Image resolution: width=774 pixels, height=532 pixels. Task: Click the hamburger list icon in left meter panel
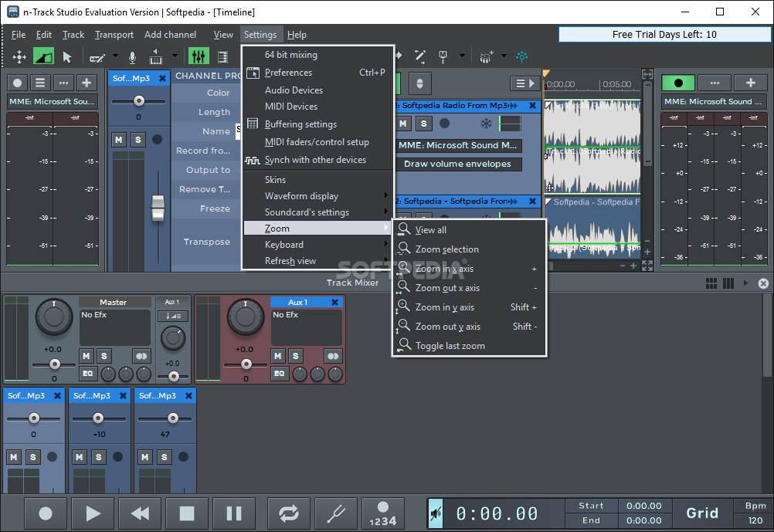40,83
